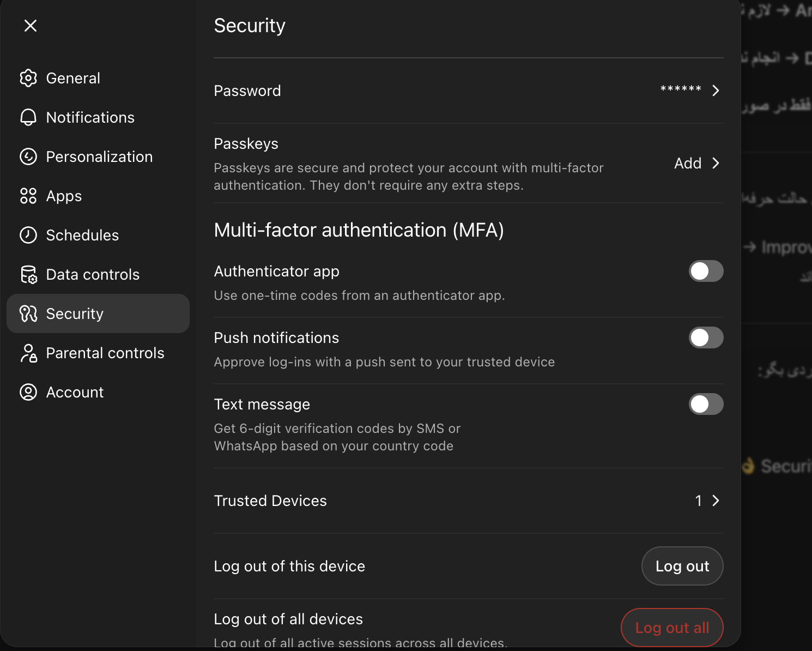The width and height of the screenshot is (812, 651).
Task: Select the Parental controls person icon
Action: (28, 353)
